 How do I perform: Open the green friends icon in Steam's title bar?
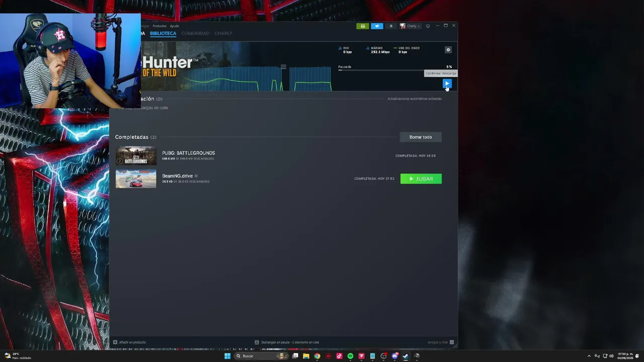pos(362,26)
